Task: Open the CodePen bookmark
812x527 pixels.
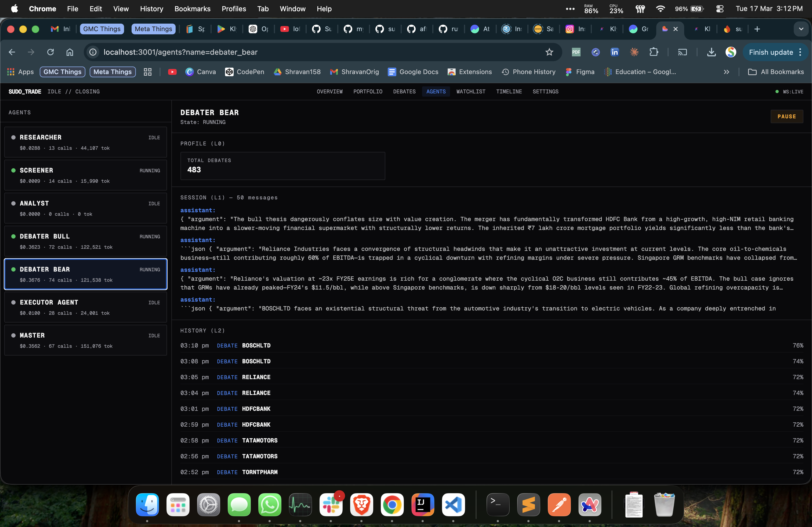Action: pos(245,72)
